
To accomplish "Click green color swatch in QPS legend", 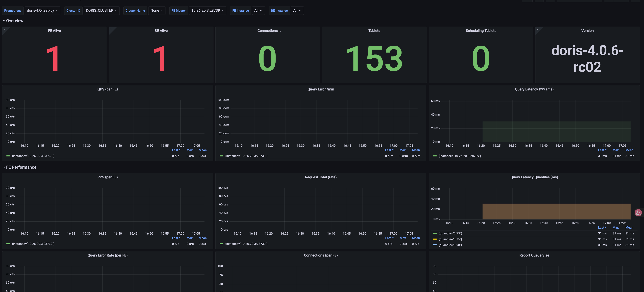I will [x=8, y=156].
